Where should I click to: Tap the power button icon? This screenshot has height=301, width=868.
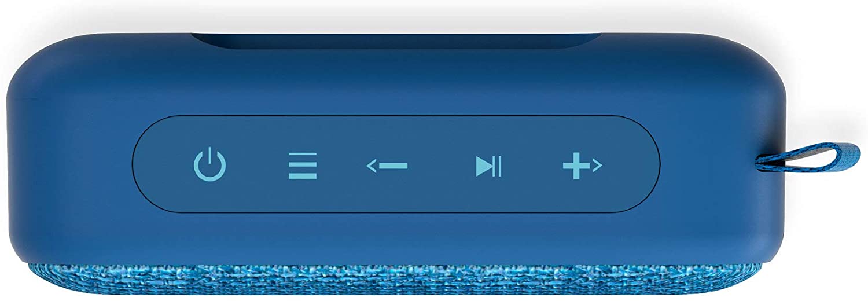209,165
